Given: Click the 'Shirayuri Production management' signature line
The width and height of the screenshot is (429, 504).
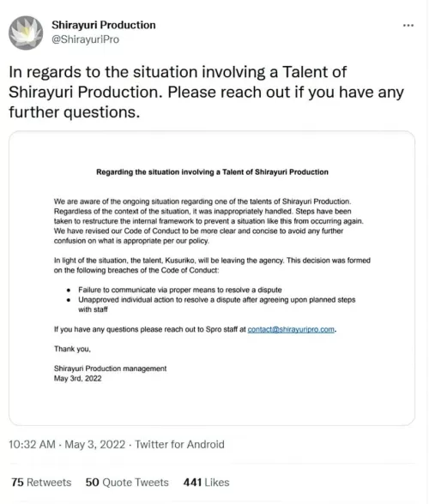Looking at the screenshot, I should tap(110, 369).
